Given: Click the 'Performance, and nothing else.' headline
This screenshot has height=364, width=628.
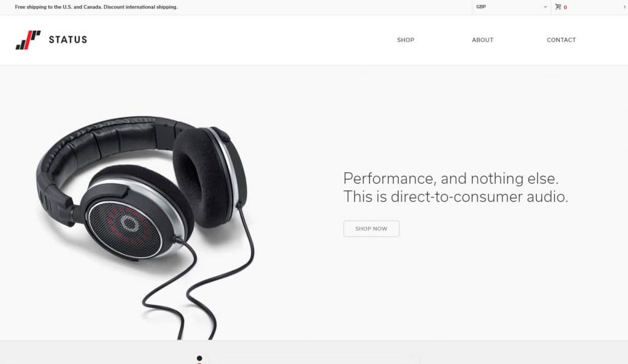Looking at the screenshot, I should point(451,178).
